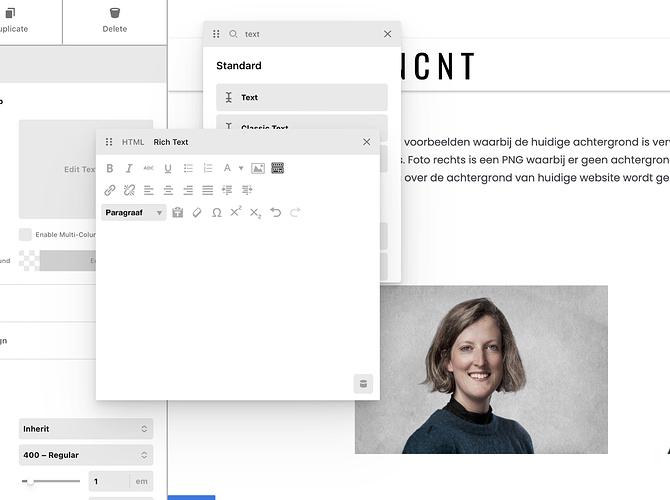This screenshot has width=670, height=500.
Task: Click the font size value field
Action: click(109, 481)
